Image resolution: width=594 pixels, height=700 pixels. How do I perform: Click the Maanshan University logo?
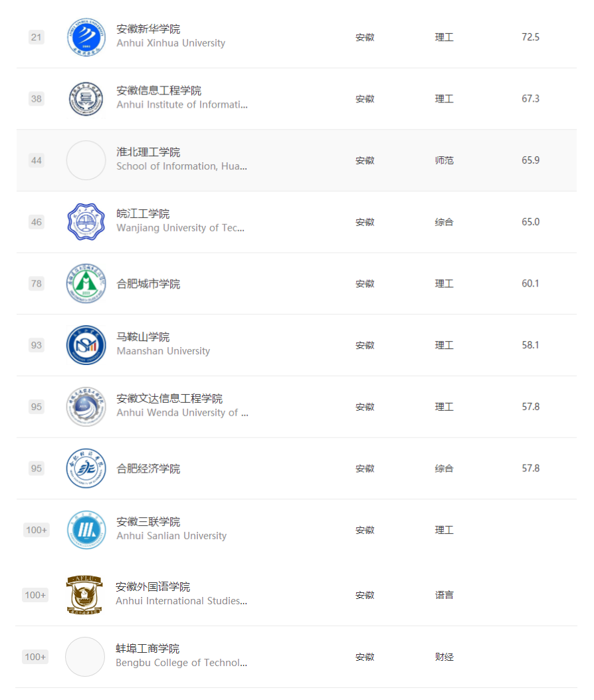point(86,345)
